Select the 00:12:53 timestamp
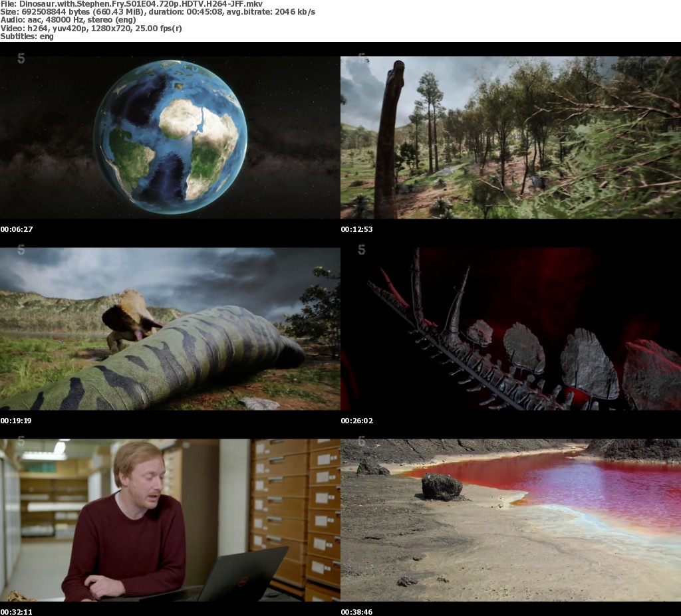The height and width of the screenshot is (616, 681). pos(357,229)
